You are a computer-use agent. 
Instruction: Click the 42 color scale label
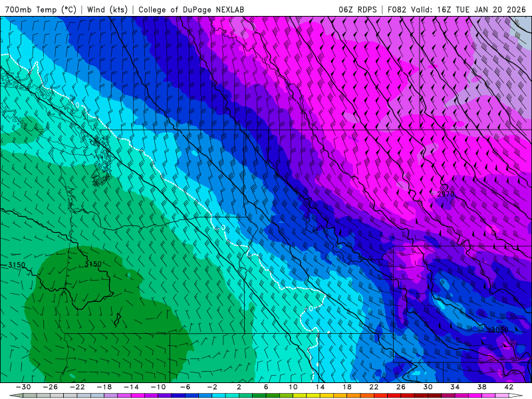(509, 387)
